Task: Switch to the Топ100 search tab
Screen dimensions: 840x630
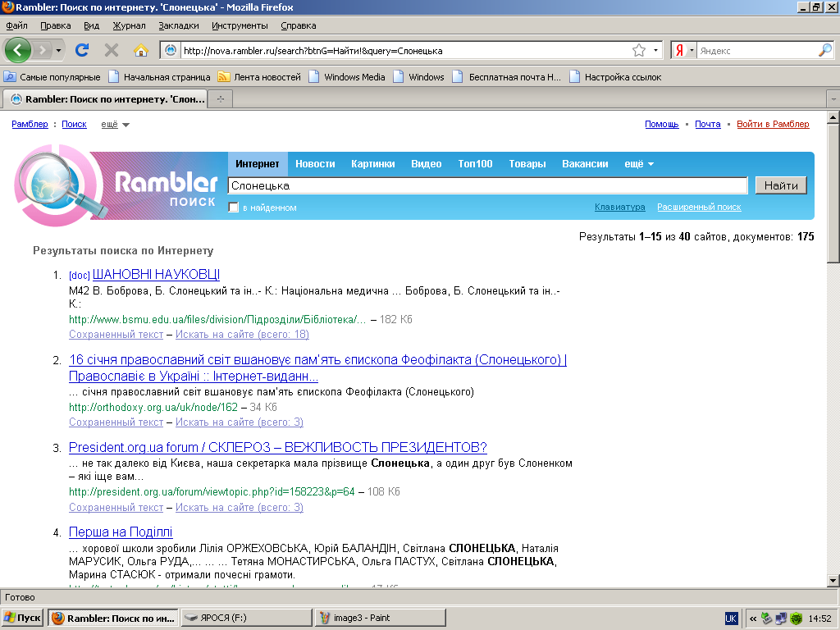Action: point(475,164)
